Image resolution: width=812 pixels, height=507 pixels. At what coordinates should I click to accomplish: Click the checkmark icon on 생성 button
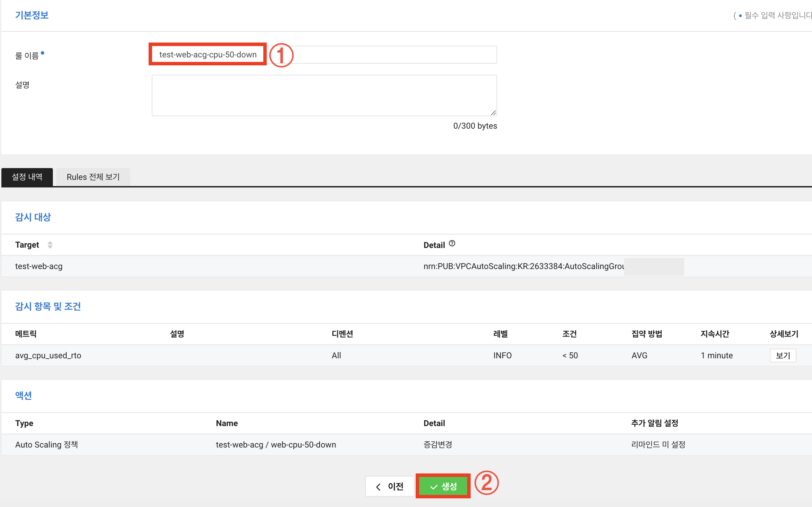(x=434, y=487)
